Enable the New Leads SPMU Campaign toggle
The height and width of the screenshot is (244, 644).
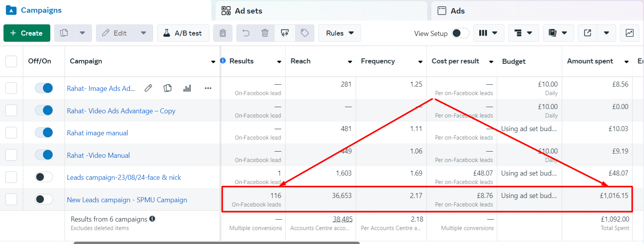(x=44, y=199)
